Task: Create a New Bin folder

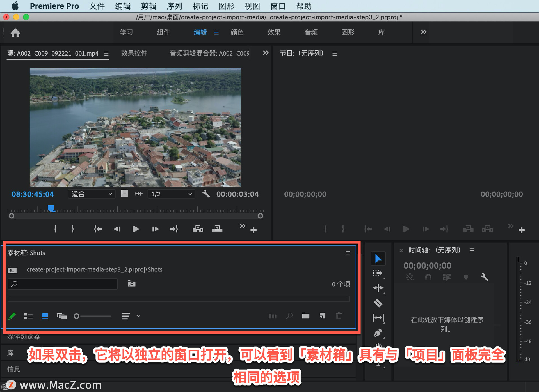Action: [x=306, y=316]
